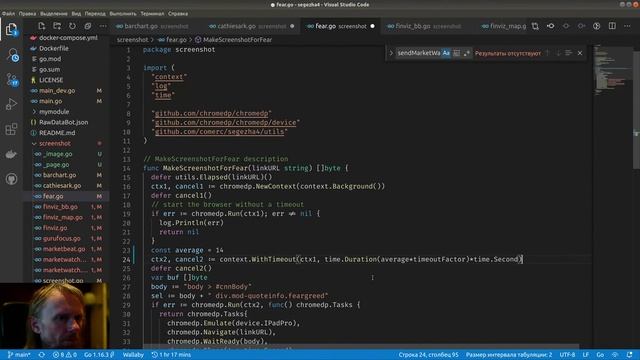Change LF end of line sequence
This screenshot has width=640, height=360.
(x=586, y=355)
